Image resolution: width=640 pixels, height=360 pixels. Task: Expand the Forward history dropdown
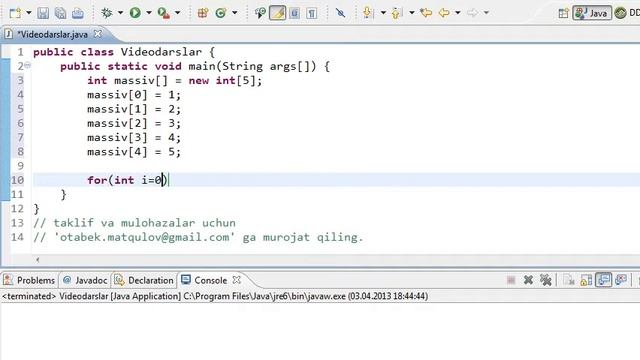(x=486, y=13)
